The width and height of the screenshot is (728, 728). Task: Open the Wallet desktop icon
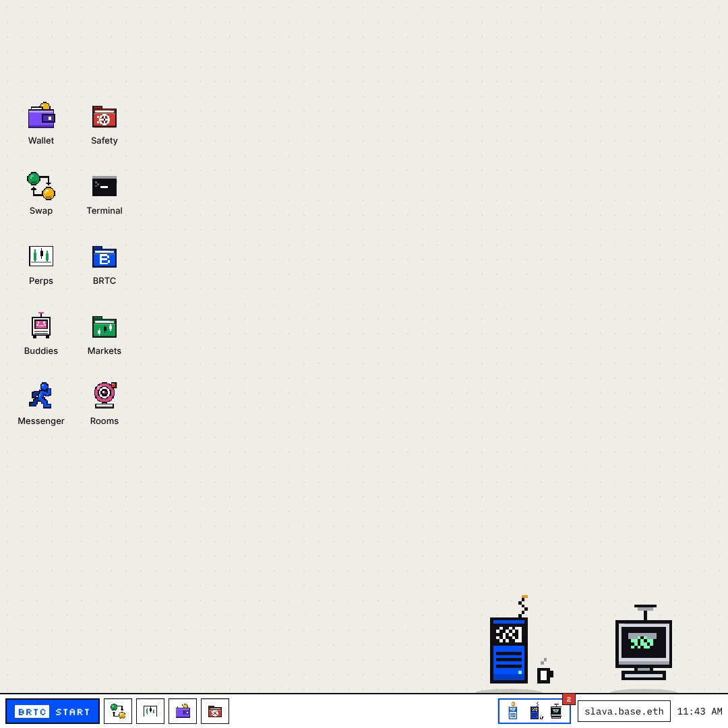point(41,116)
